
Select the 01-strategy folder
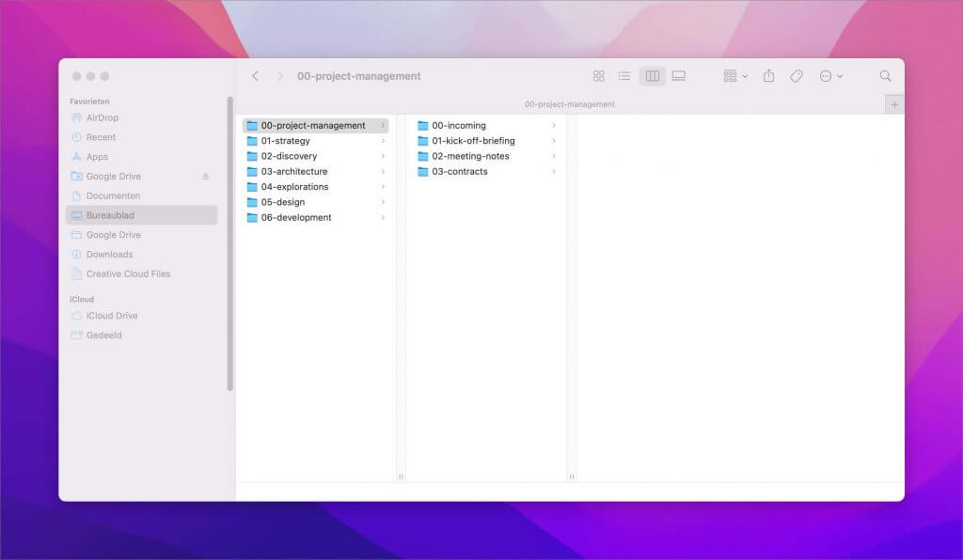pyautogui.click(x=316, y=141)
